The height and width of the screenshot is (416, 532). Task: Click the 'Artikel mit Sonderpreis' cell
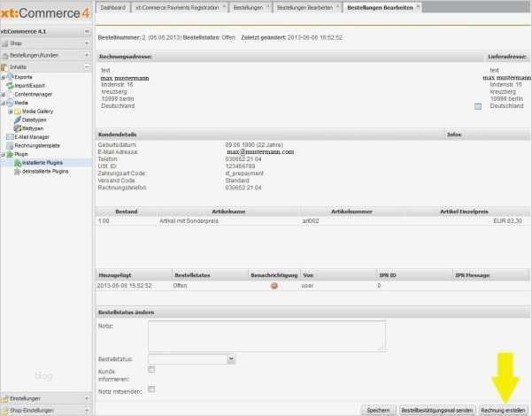click(189, 221)
